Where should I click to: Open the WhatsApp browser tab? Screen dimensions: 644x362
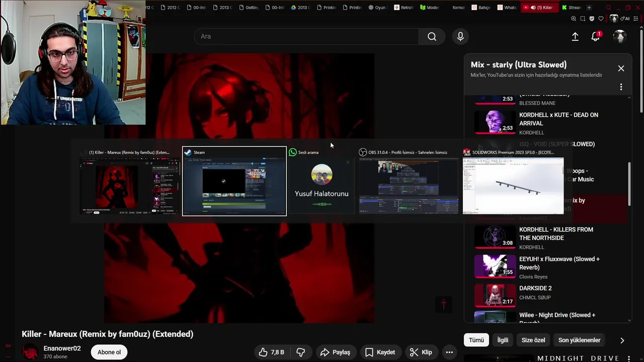click(507, 8)
